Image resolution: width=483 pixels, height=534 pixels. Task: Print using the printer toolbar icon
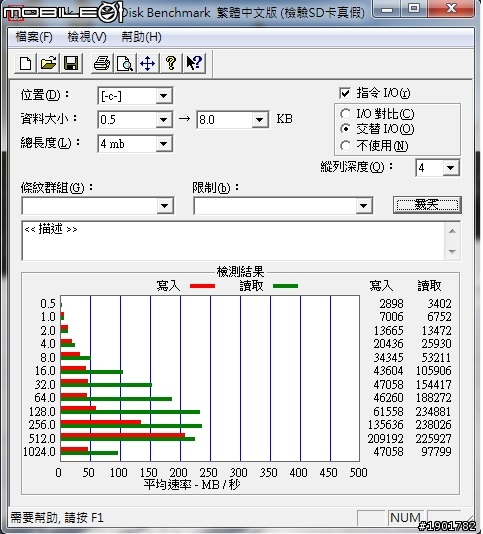coord(102,63)
